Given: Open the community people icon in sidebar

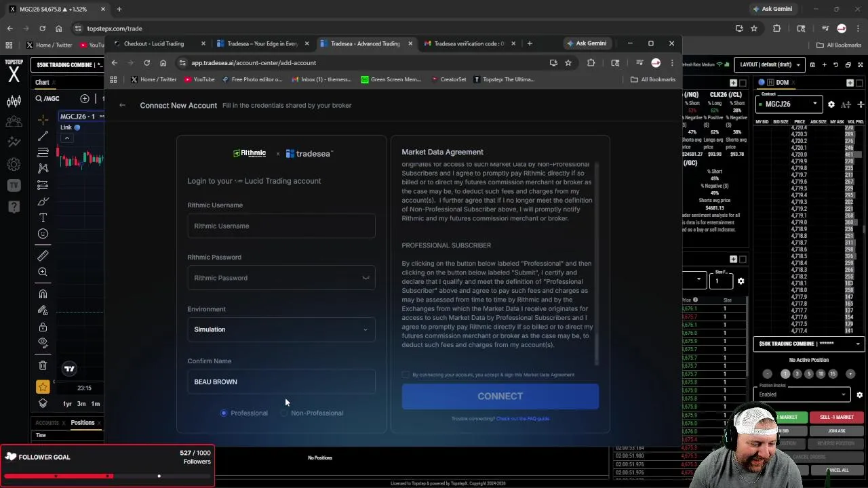Looking at the screenshot, I should (14, 122).
